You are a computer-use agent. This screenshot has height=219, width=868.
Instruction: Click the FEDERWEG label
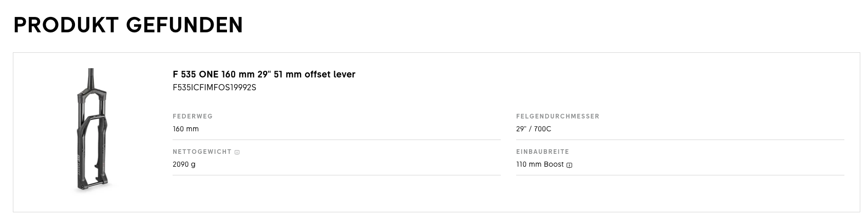pos(193,116)
